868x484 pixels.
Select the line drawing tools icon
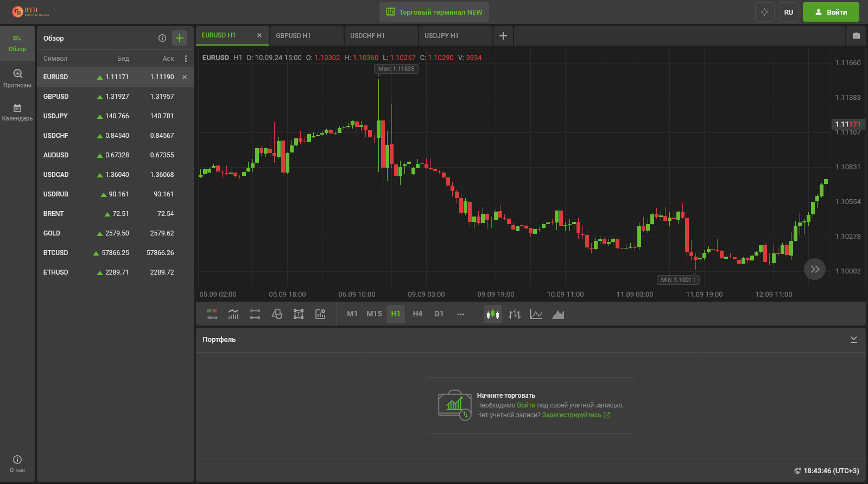[x=255, y=314]
